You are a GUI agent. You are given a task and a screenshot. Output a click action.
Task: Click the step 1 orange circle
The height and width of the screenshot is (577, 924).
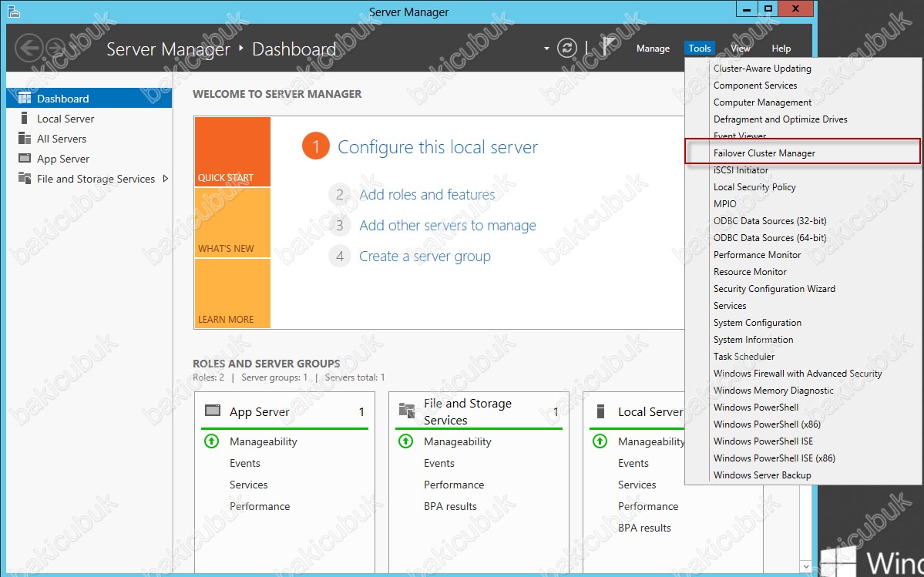click(x=316, y=146)
